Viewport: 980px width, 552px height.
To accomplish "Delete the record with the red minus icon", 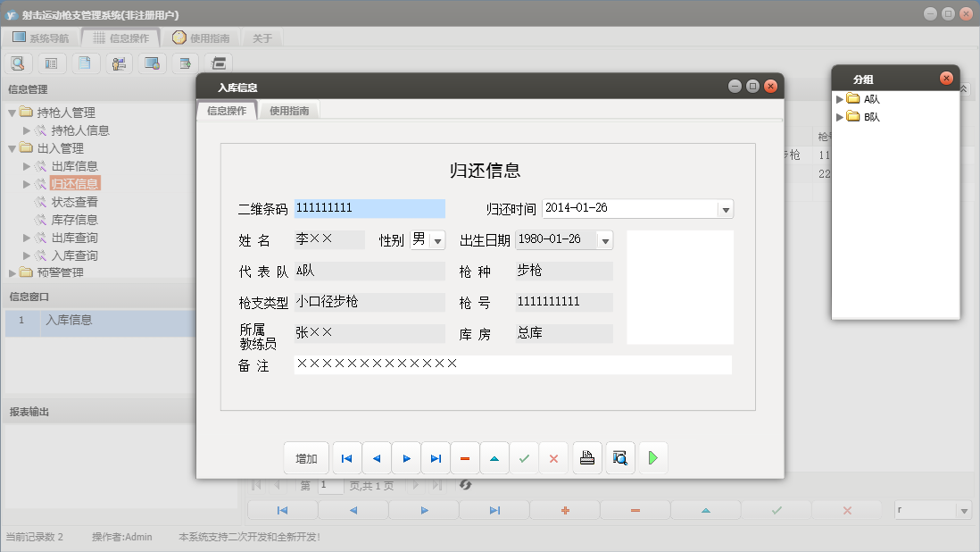I will click(x=465, y=457).
